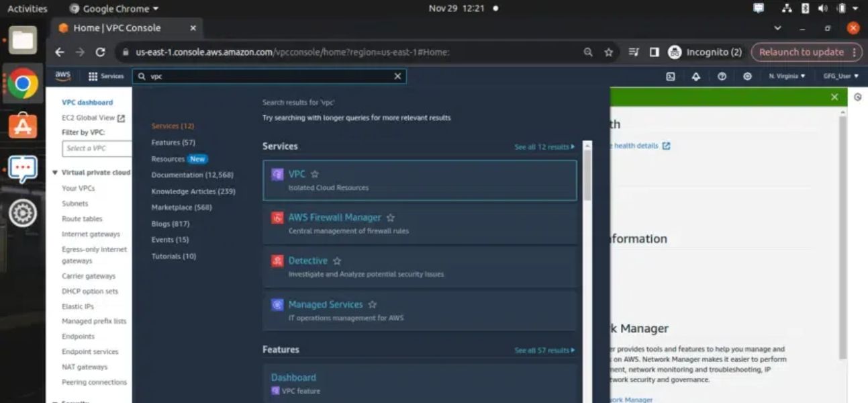
Task: Open the Managed Services result
Action: (x=325, y=305)
